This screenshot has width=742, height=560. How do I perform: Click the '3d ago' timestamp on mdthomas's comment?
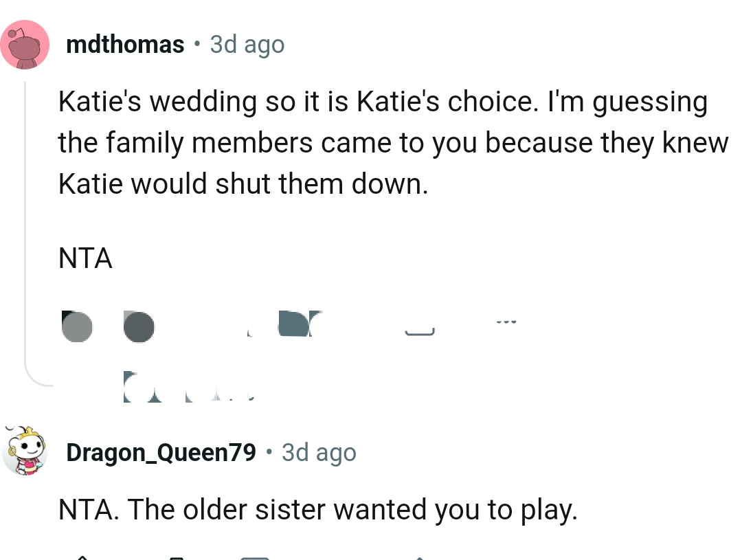click(x=246, y=43)
